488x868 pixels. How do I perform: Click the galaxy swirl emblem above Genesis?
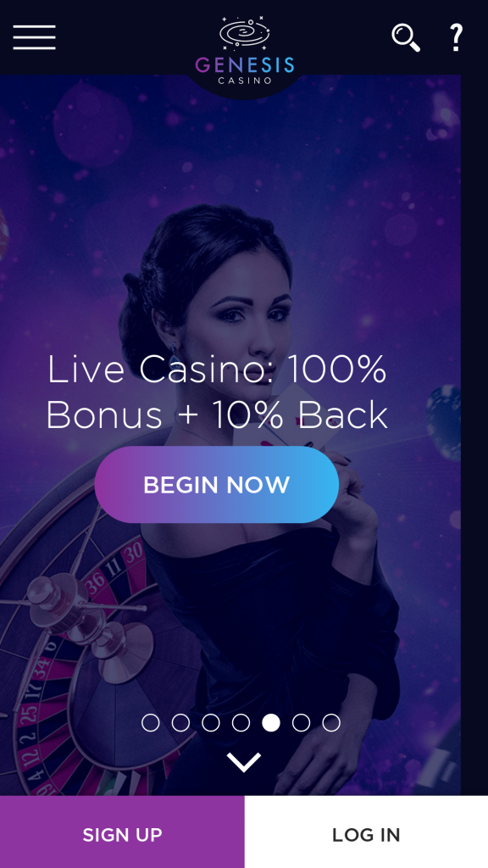click(245, 31)
